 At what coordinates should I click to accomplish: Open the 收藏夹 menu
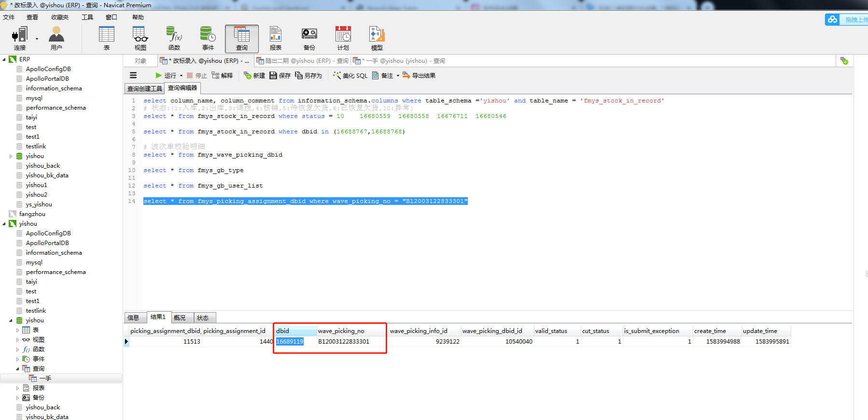pos(60,17)
